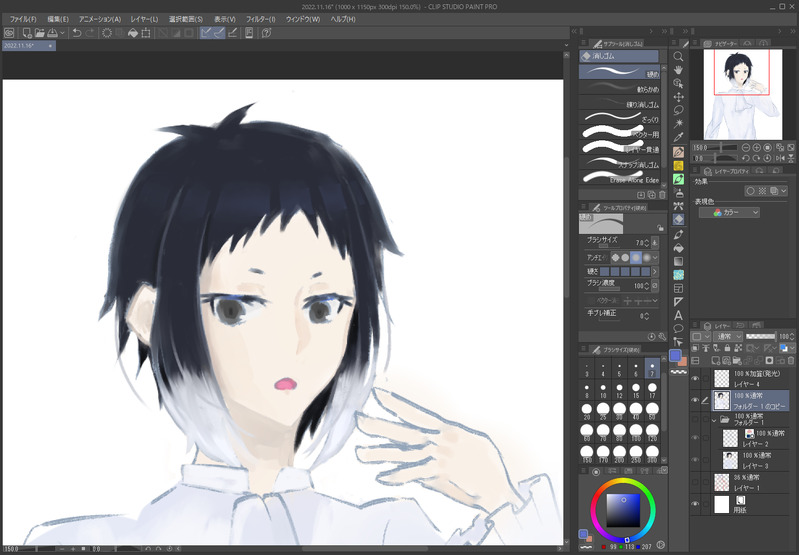This screenshot has width=799, height=555.
Task: Select the Fill bucket tool
Action: coord(678,248)
